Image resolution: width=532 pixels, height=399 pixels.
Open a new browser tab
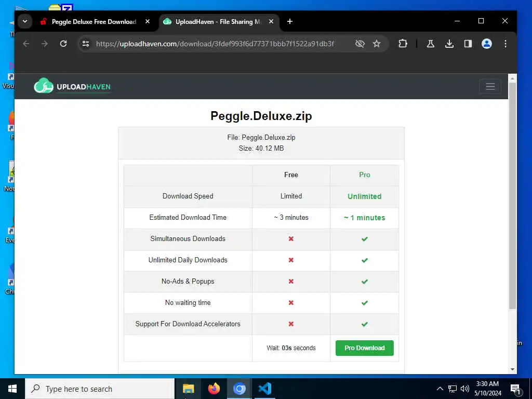[x=290, y=21]
